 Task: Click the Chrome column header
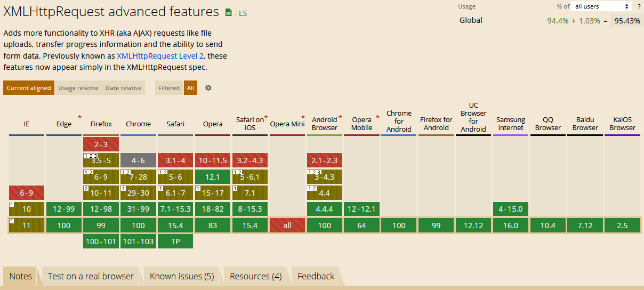point(138,124)
